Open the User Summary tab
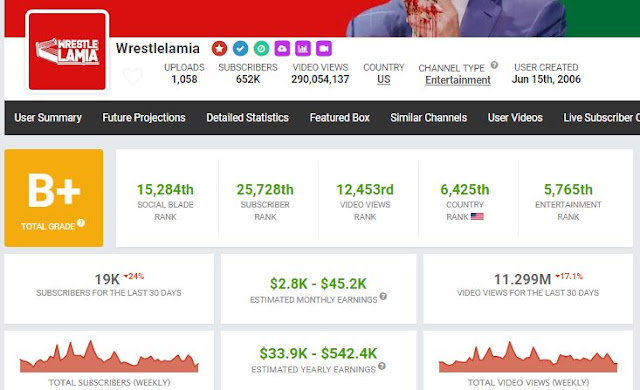 pos(48,118)
